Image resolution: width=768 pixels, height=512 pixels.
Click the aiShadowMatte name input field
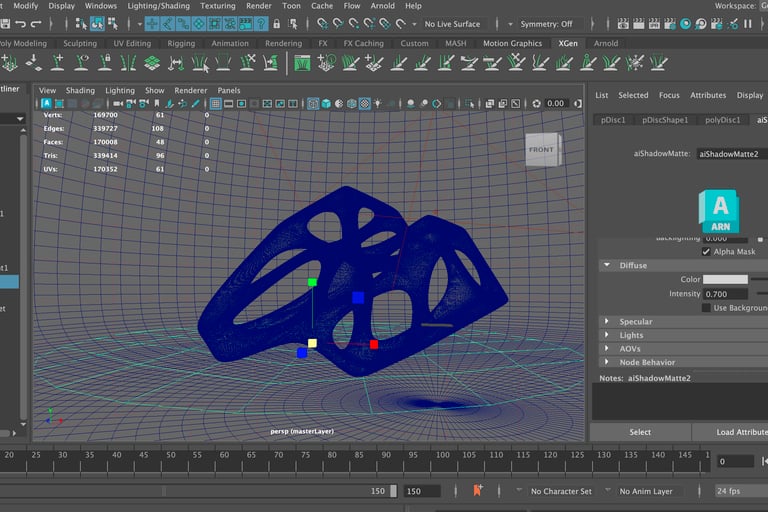pos(732,154)
